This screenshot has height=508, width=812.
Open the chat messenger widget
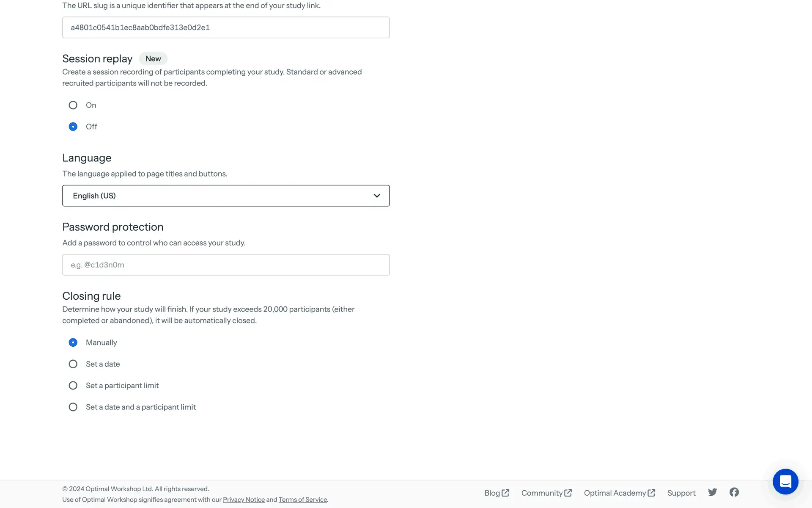click(785, 481)
